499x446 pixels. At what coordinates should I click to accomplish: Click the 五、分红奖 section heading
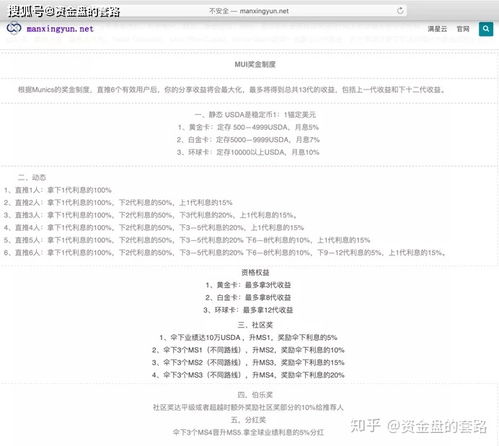click(248, 420)
